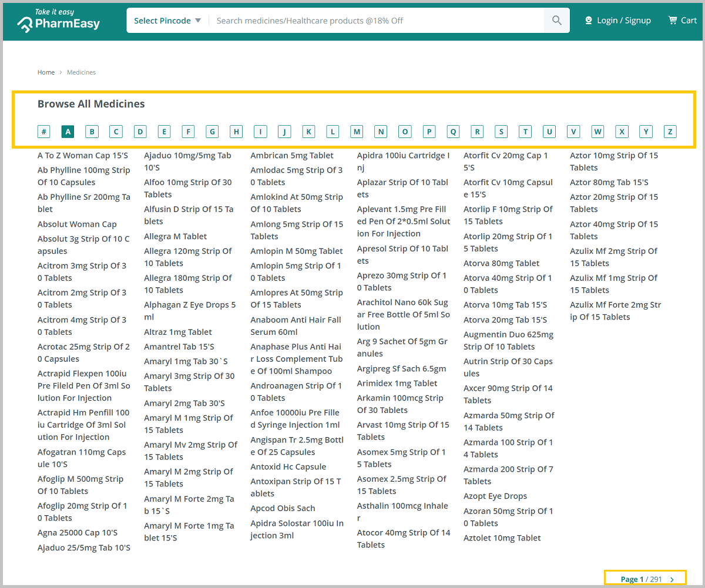Select letter A filter

click(68, 132)
